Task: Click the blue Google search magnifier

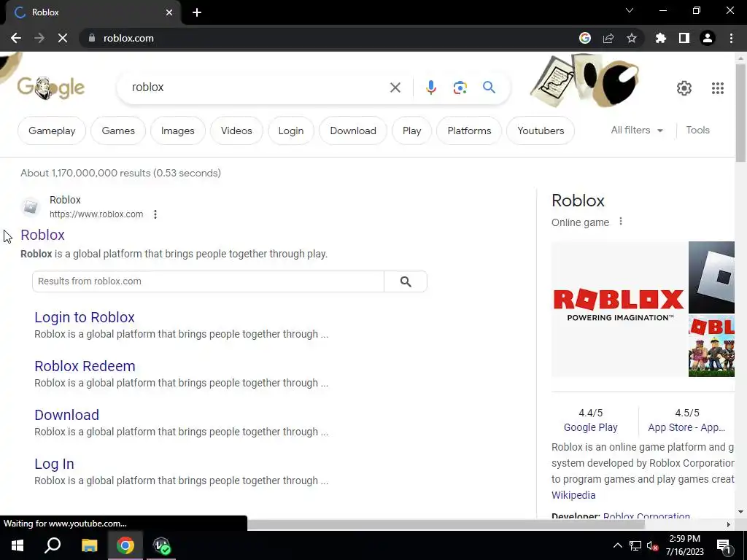Action: point(489,87)
